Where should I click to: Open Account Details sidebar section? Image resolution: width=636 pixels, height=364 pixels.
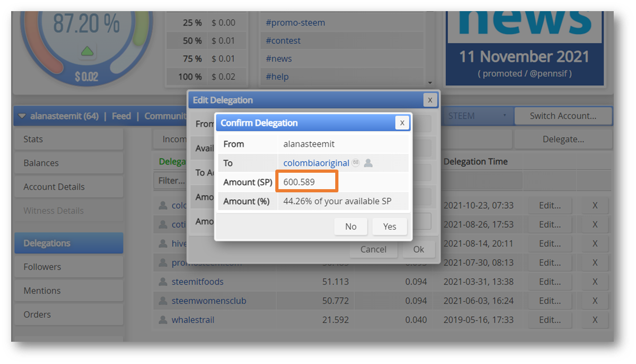pyautogui.click(x=69, y=187)
